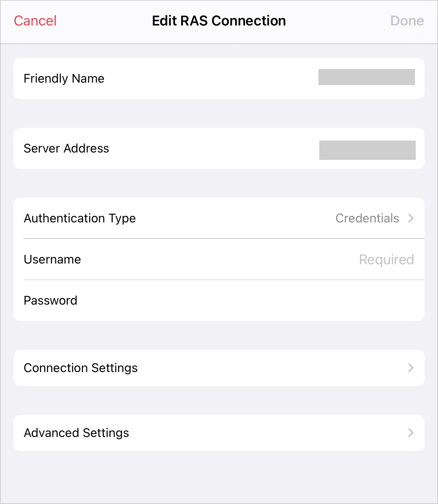
Task: Click the Friendly Name value field
Action: 366,77
